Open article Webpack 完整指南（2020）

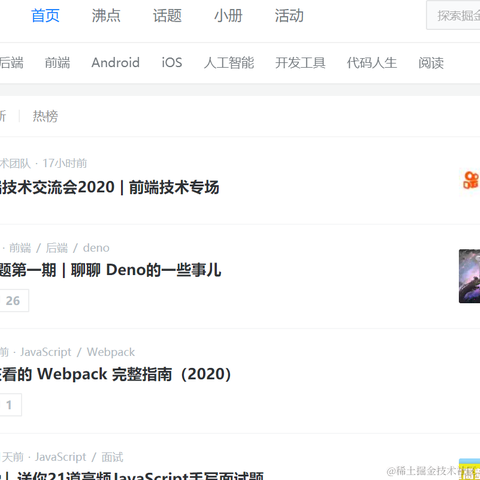click(115, 374)
